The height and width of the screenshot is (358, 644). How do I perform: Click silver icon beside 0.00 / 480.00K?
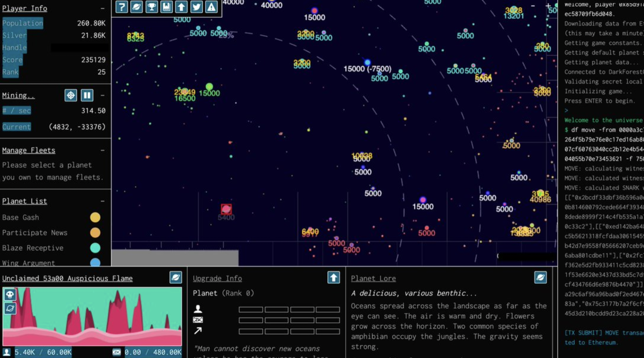coord(117,352)
